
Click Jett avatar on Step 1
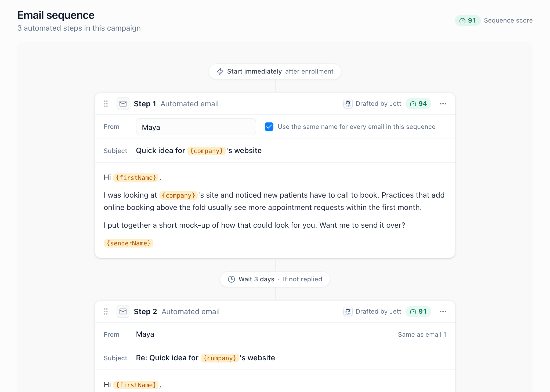pos(348,104)
